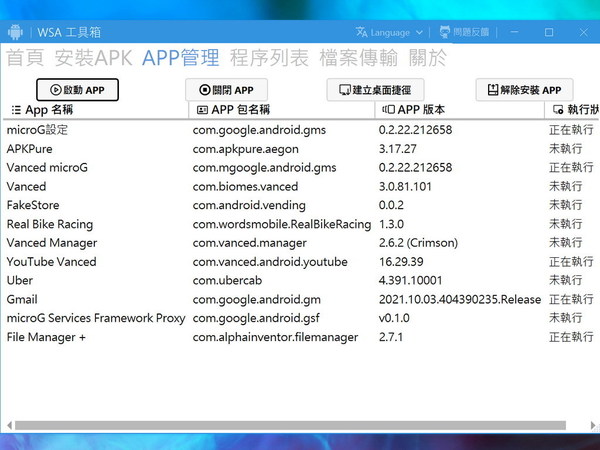Click the Android robot icon in title bar
600x450 pixels.
click(15, 32)
